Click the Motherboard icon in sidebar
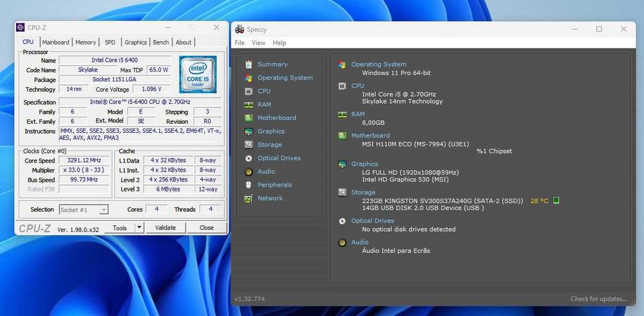Viewport: 644px width, 316px height. point(249,117)
